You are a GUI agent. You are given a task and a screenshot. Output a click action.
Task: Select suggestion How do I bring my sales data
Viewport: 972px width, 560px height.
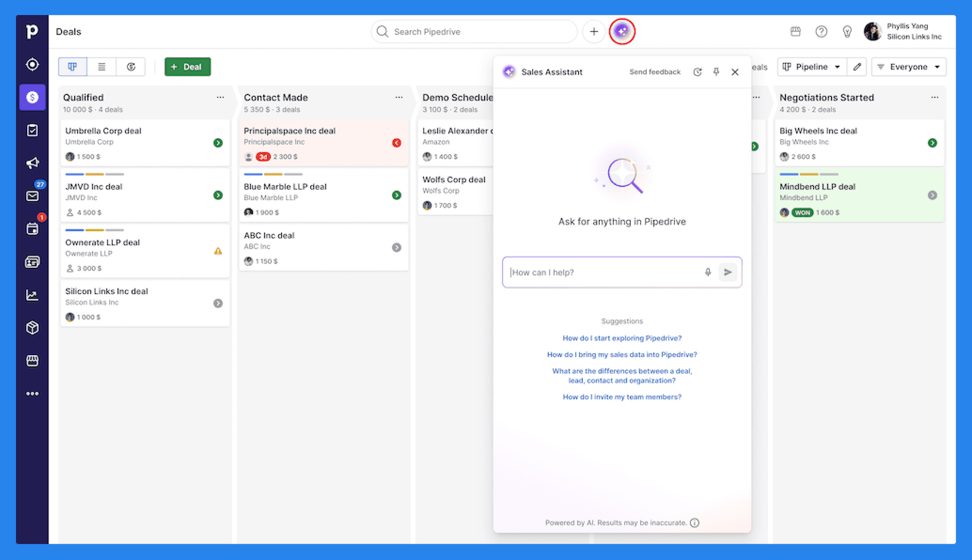point(622,355)
